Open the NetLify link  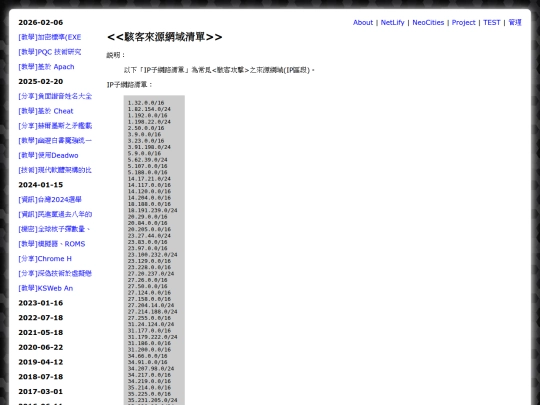(x=392, y=22)
